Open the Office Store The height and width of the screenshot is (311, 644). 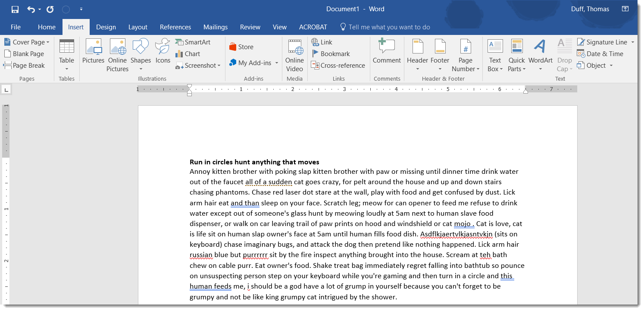coord(241,47)
